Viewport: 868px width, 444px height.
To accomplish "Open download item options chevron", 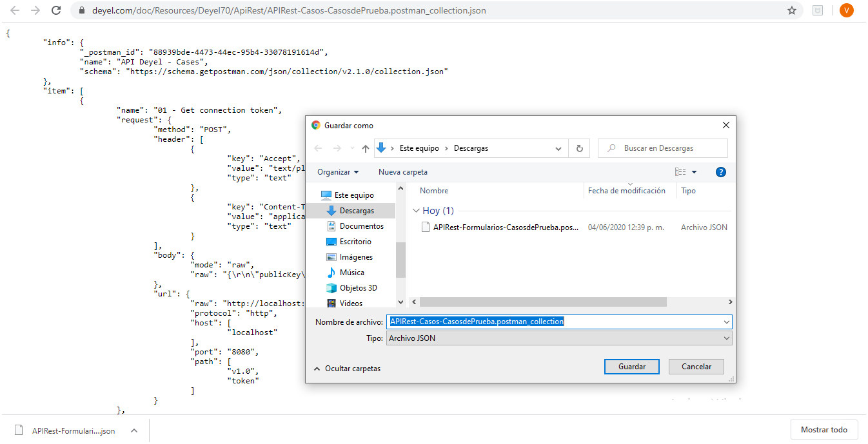I will [x=134, y=430].
